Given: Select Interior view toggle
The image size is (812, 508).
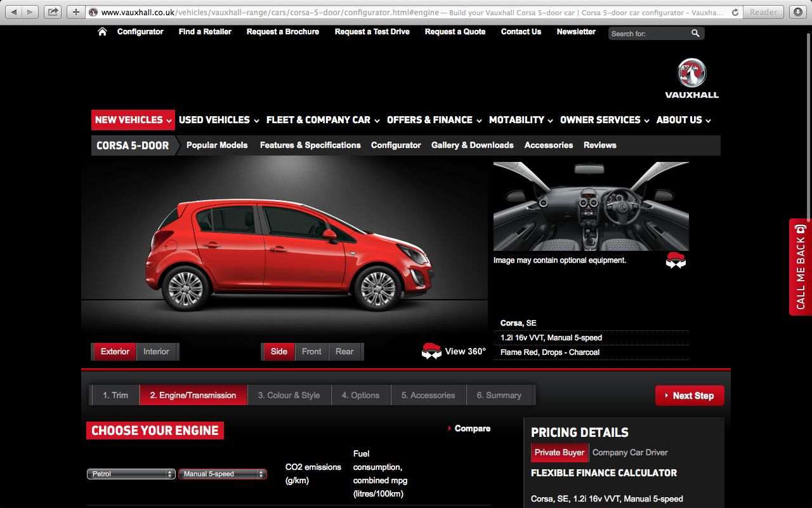Looking at the screenshot, I should [x=156, y=352].
